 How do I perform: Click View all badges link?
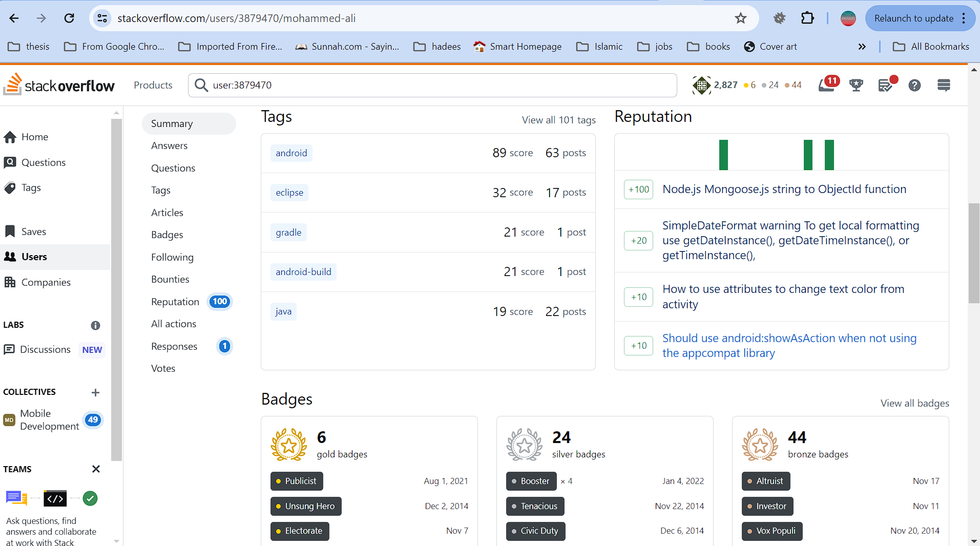click(x=914, y=403)
